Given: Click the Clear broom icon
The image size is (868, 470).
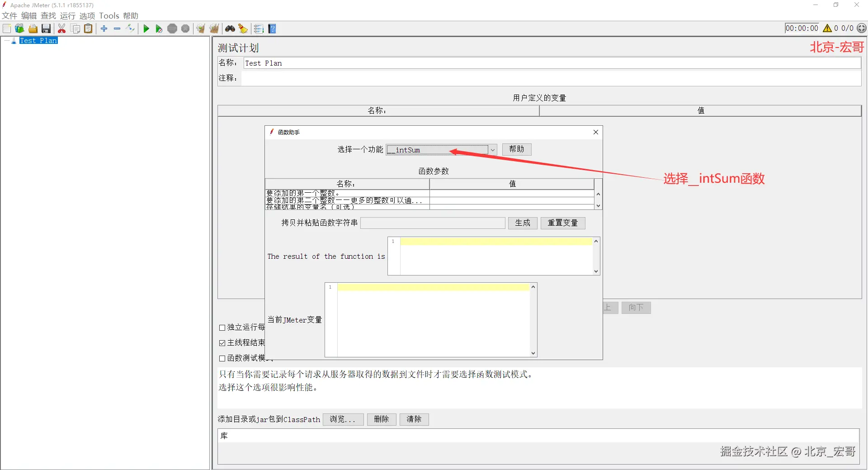Looking at the screenshot, I should coord(201,28).
